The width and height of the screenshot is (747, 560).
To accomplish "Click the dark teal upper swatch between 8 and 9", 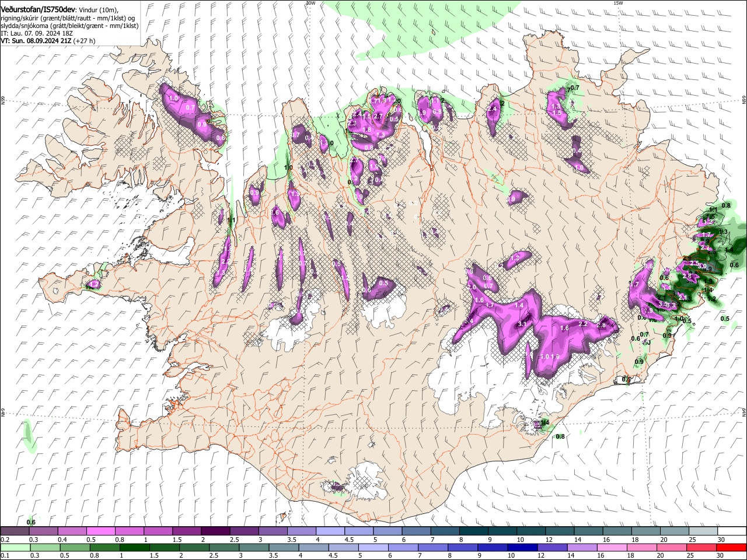I will click(473, 531).
